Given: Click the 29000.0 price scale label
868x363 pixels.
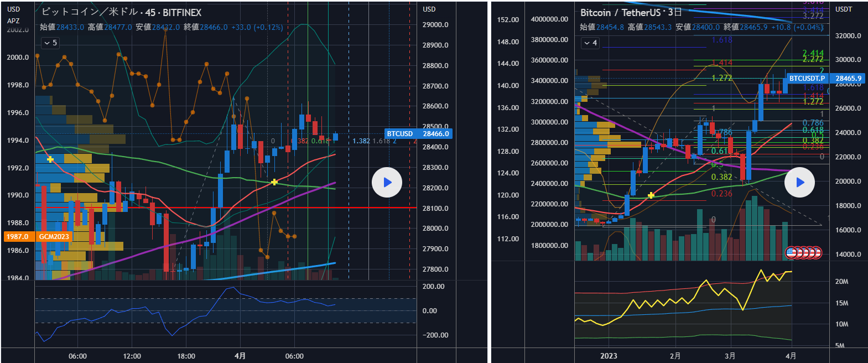Looking at the screenshot, I should click(435, 25).
